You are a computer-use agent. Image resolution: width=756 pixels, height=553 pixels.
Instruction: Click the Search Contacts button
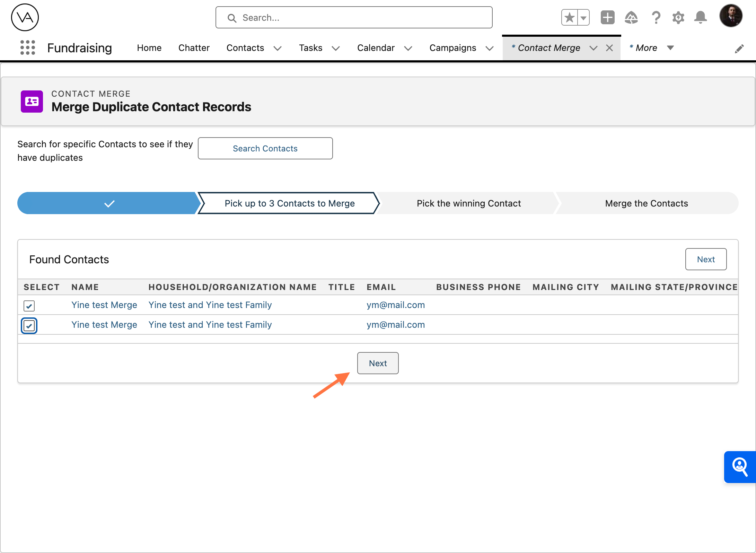pyautogui.click(x=265, y=148)
